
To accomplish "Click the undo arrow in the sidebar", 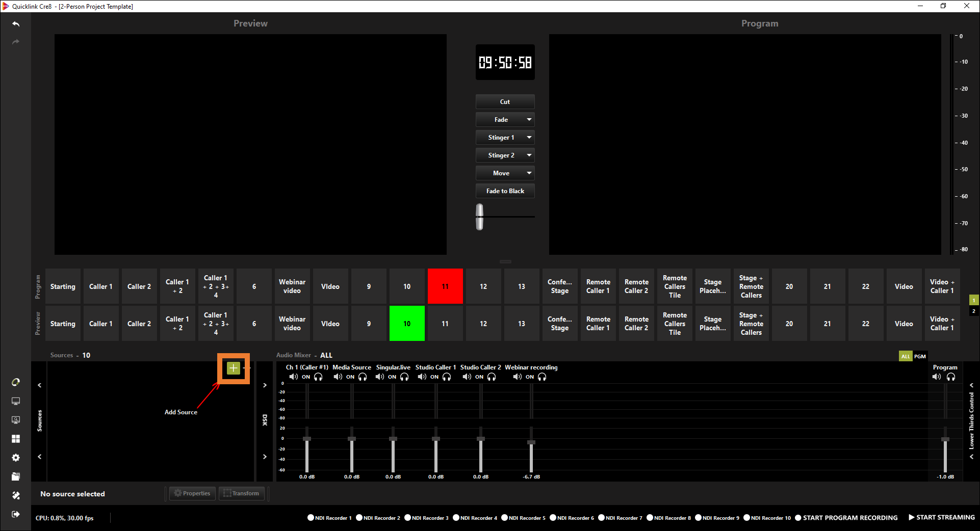I will coord(16,24).
